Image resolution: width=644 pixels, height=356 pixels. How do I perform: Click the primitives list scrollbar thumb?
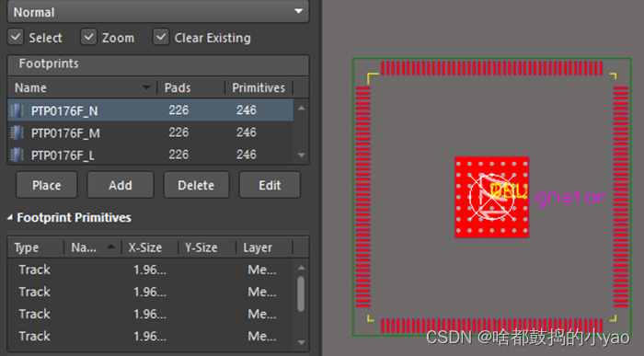(x=301, y=293)
